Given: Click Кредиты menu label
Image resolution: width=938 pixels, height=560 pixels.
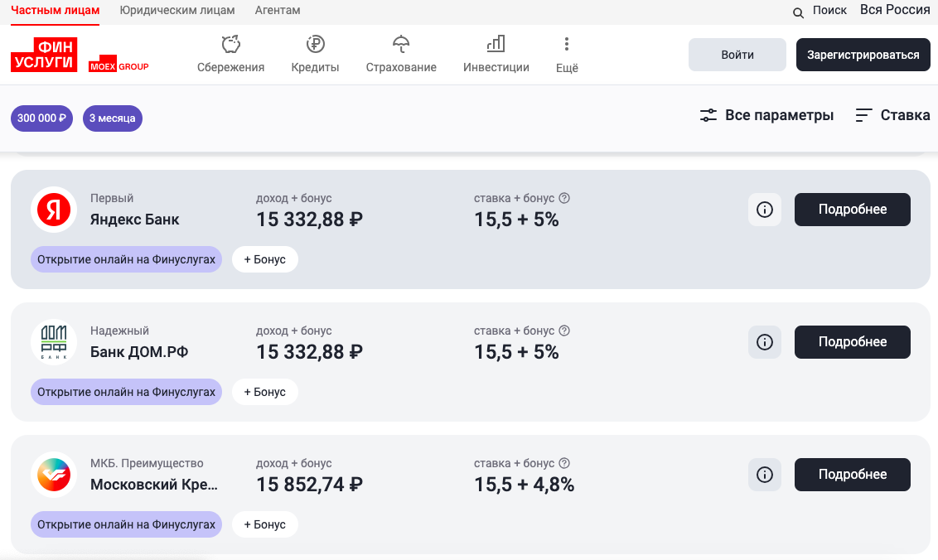Looking at the screenshot, I should click(315, 67).
